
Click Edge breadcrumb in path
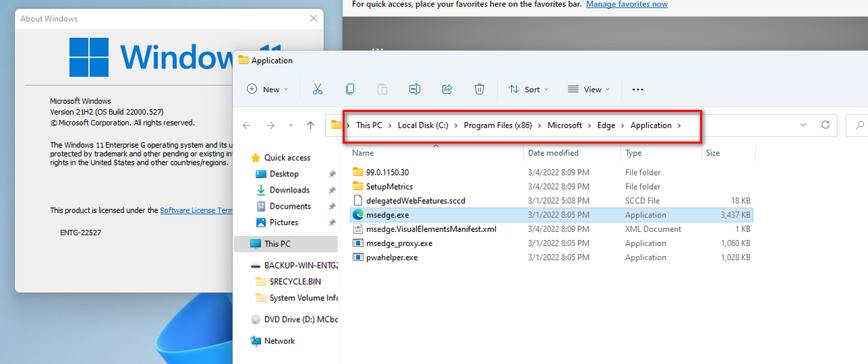pos(606,125)
